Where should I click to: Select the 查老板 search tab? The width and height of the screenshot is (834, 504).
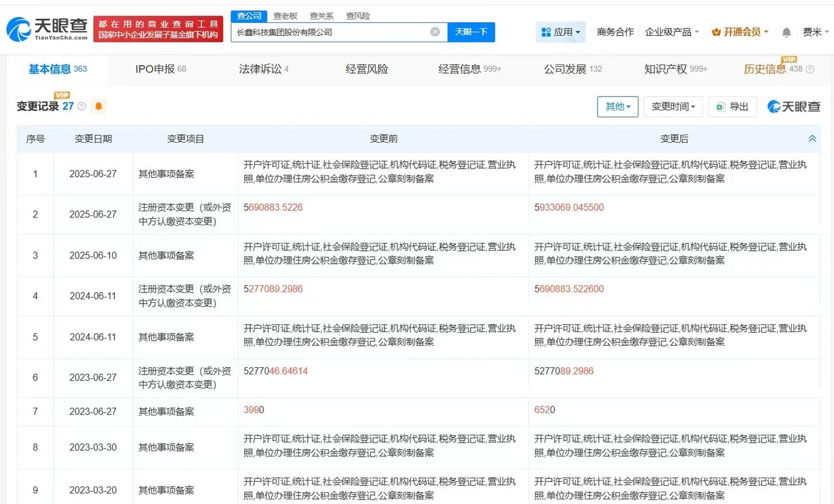[x=285, y=16]
